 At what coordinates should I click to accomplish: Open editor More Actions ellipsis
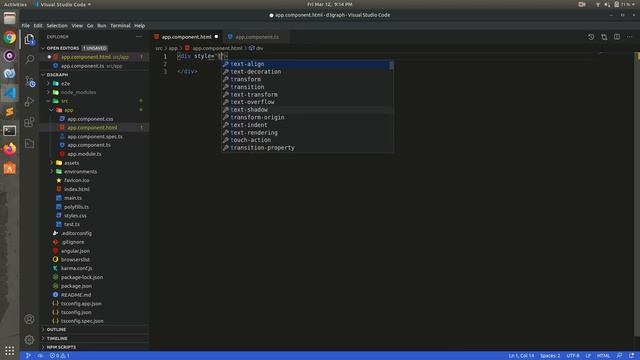tap(629, 37)
